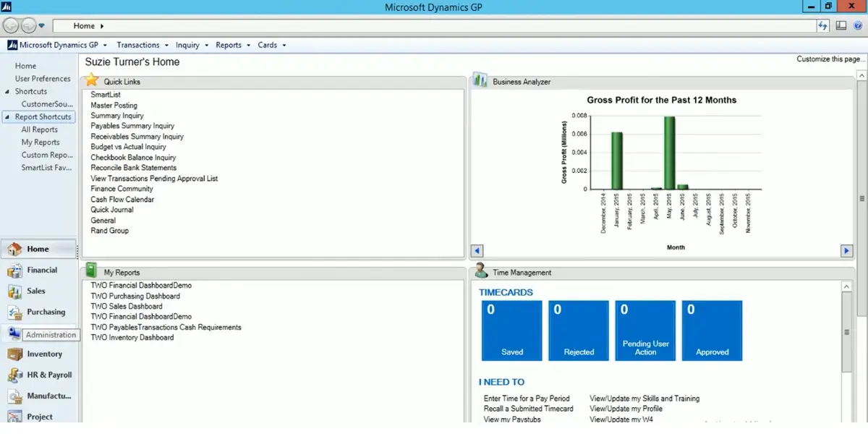Click the main page scrollbar up arrow
The image size is (868, 434).
pos(861,75)
